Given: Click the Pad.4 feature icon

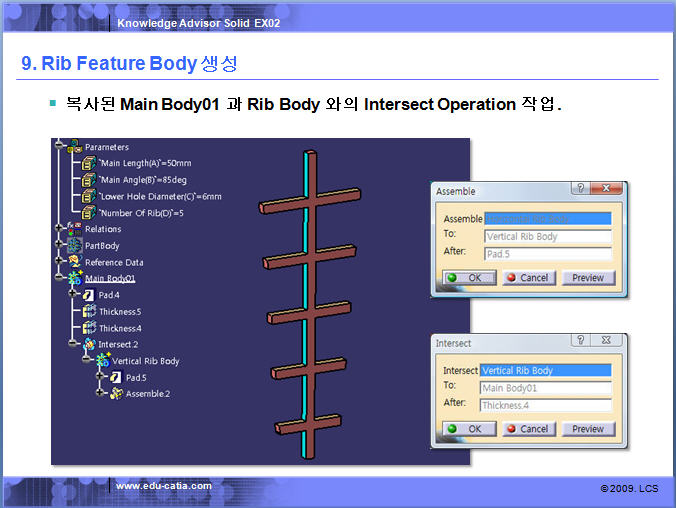Looking at the screenshot, I should (87, 295).
